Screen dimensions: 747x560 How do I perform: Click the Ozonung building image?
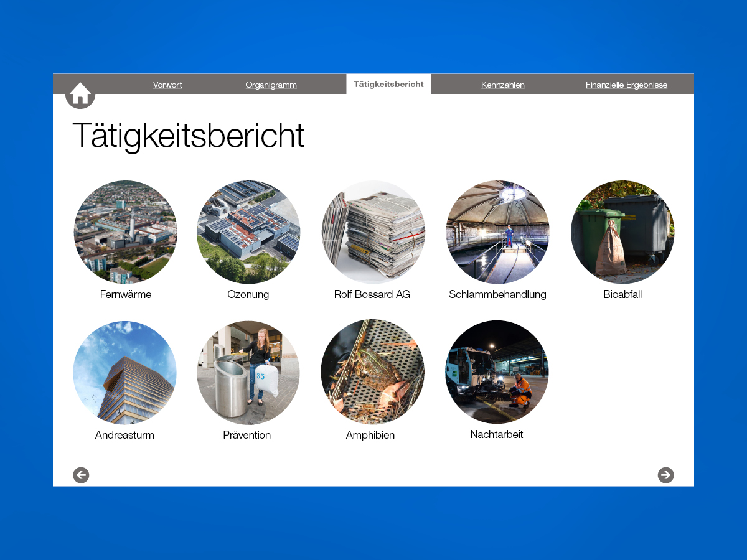click(248, 232)
